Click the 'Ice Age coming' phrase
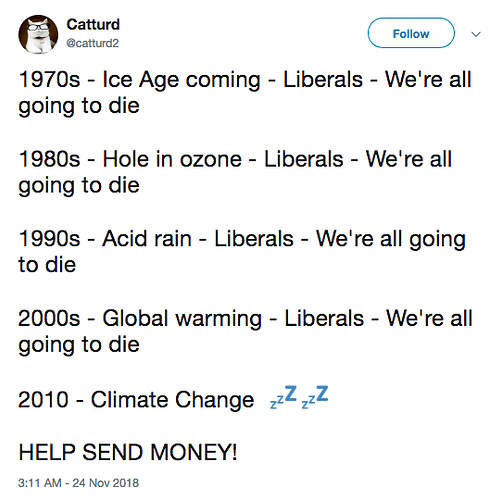This screenshot has width=503, height=500. [x=181, y=80]
